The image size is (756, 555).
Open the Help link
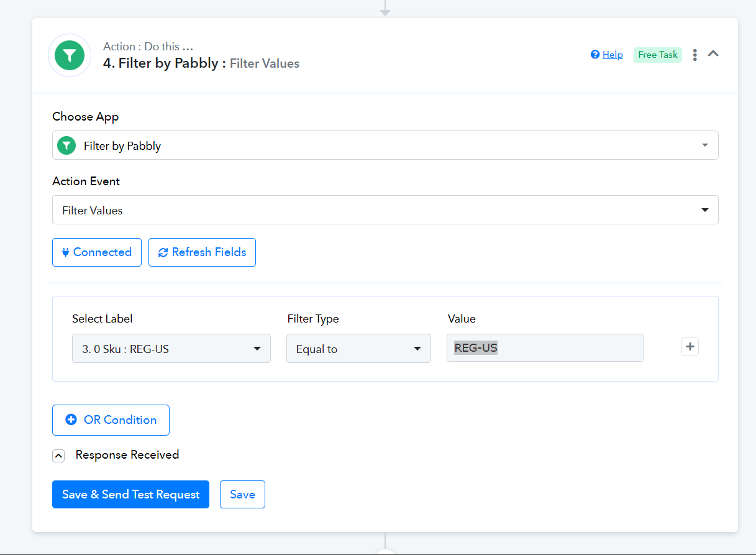point(607,55)
